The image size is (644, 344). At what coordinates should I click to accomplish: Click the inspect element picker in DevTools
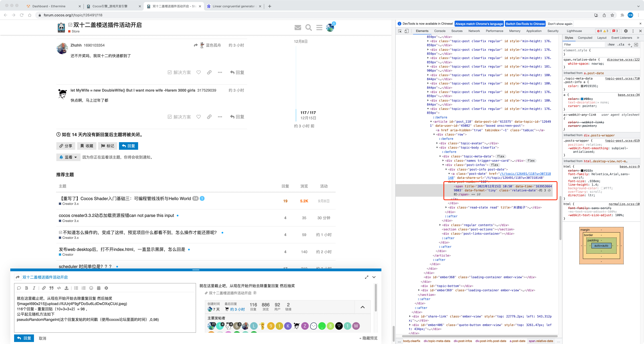click(400, 31)
